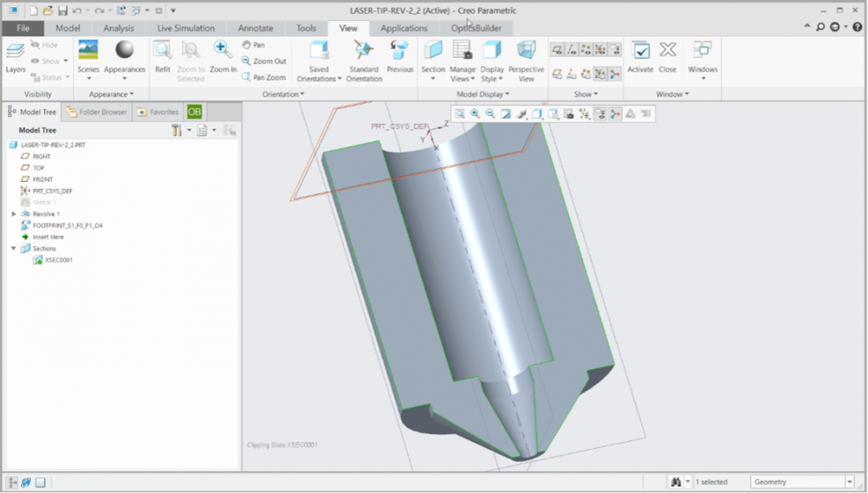The height and width of the screenshot is (493, 868).
Task: Expand the Revolve 1 feature
Action: [x=14, y=214]
